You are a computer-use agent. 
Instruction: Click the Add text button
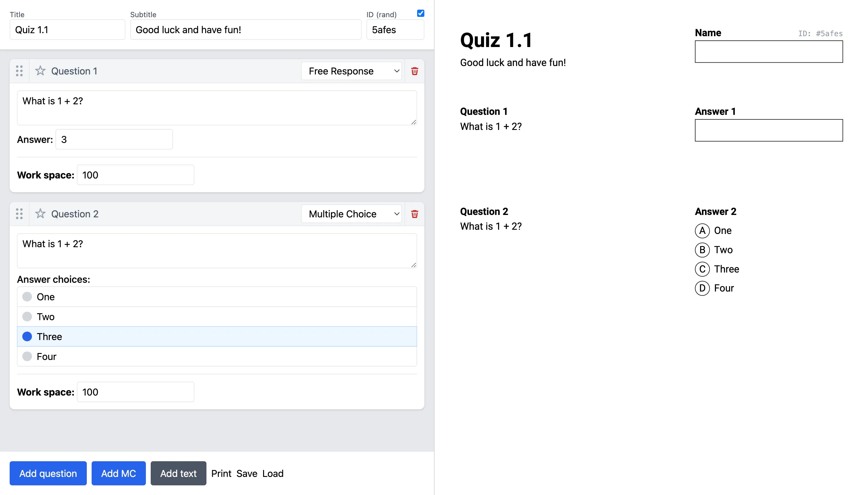pos(178,473)
